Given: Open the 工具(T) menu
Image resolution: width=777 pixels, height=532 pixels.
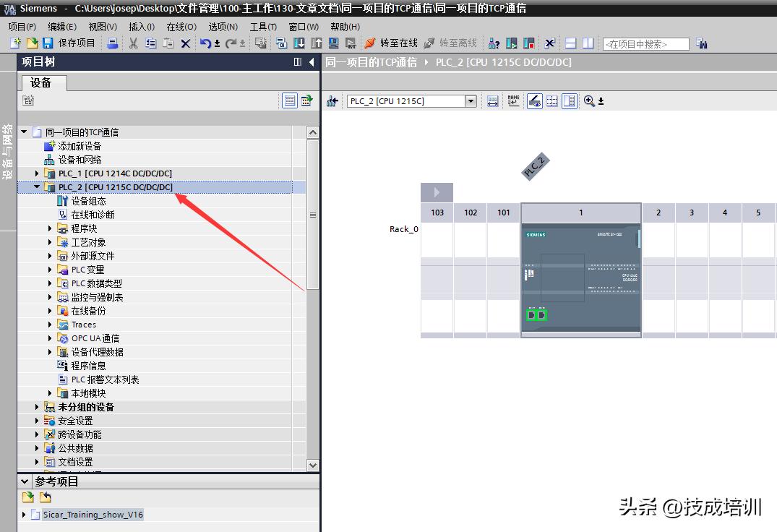Looking at the screenshot, I should click(x=263, y=27).
